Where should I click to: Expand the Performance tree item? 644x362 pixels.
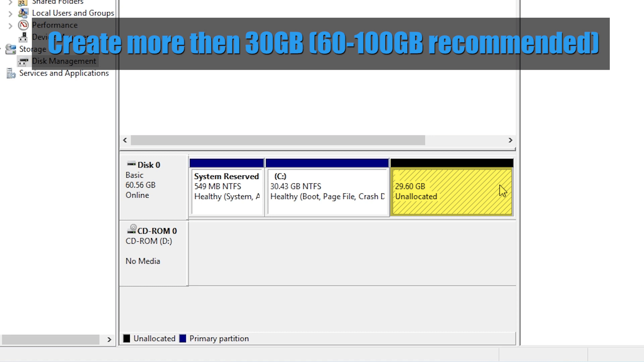click(9, 24)
